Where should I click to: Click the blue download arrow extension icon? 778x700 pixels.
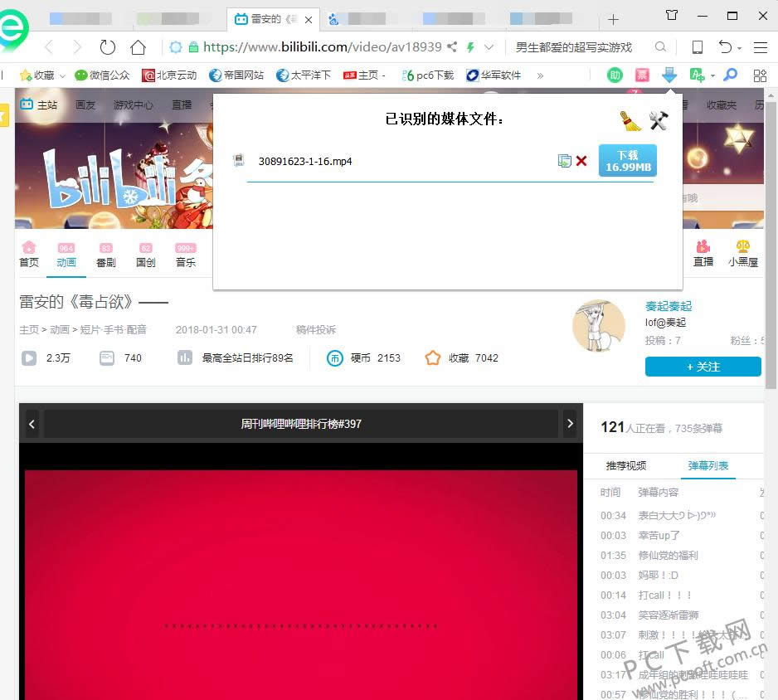coord(669,75)
